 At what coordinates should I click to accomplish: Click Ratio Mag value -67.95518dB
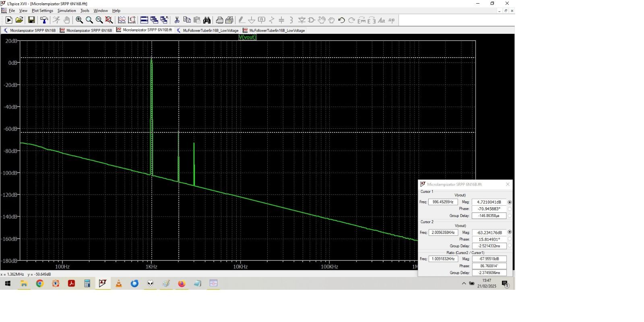pyautogui.click(x=489, y=259)
